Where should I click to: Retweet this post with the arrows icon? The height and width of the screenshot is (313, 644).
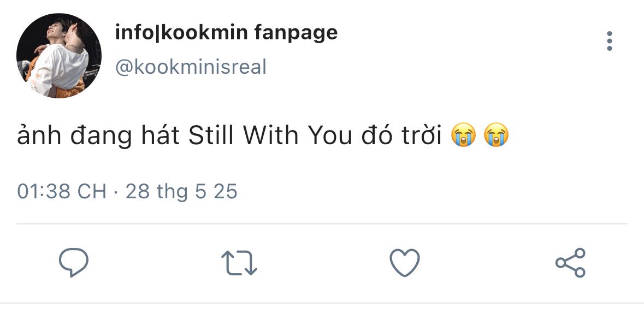tap(239, 263)
